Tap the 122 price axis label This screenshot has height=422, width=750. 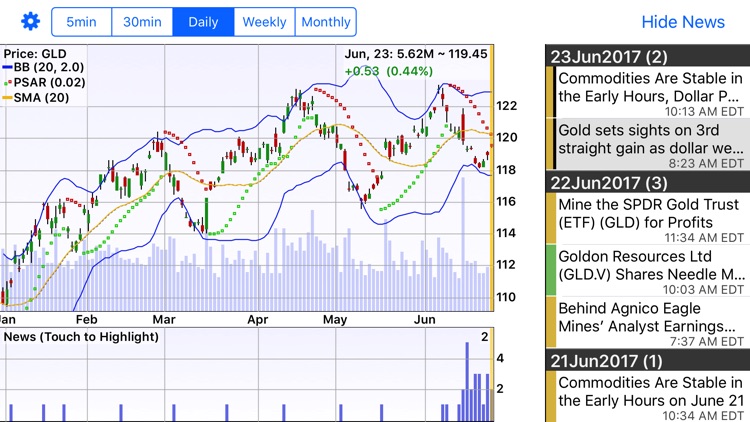507,106
